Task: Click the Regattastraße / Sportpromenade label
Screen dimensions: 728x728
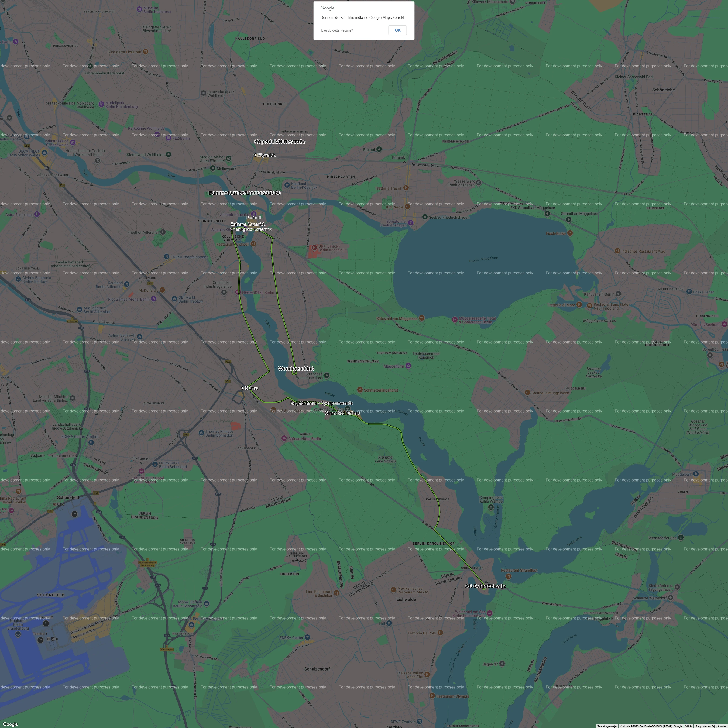Action: pyautogui.click(x=321, y=403)
